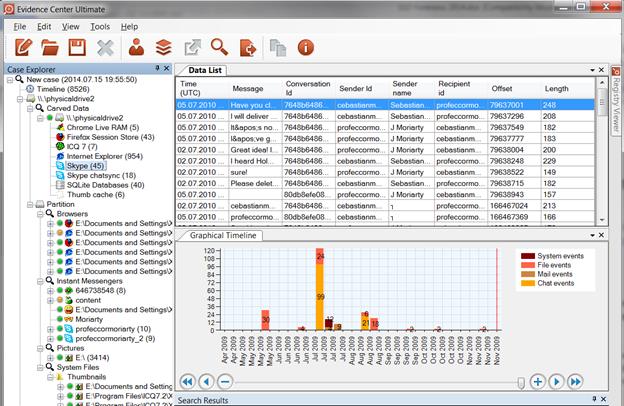Open Data List panel dropdown arrow
Screen dimensions: 624x406
[593, 70]
